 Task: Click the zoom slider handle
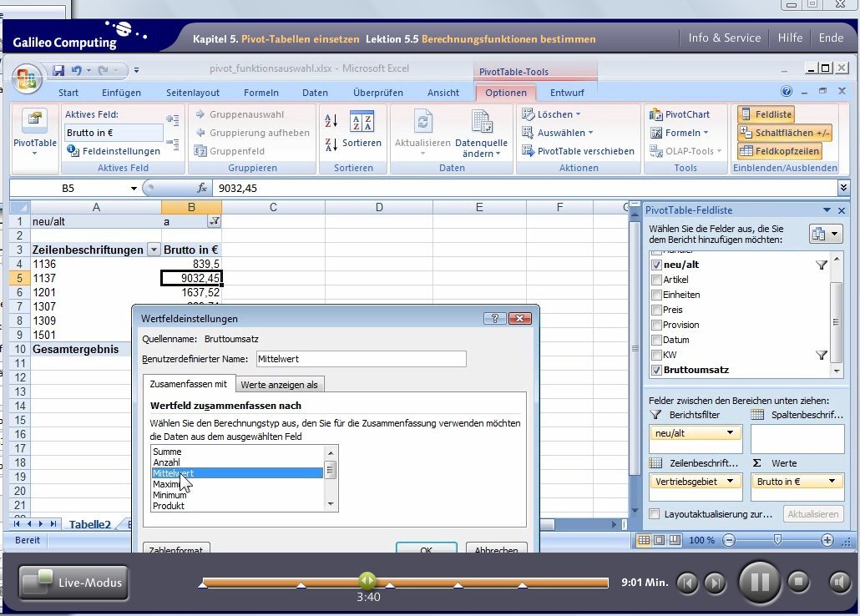point(777,540)
